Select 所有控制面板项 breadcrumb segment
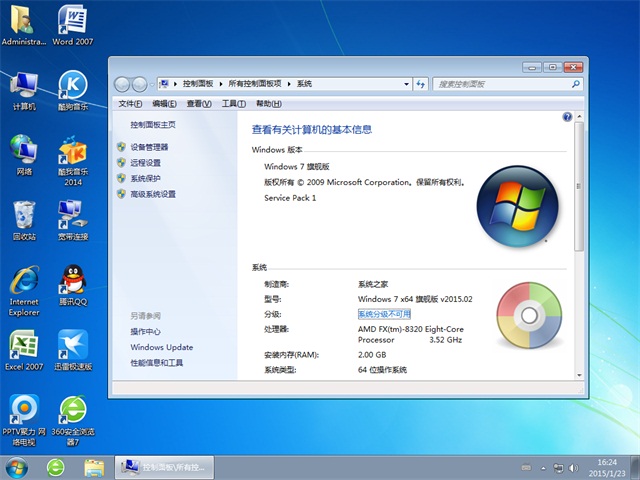The height and width of the screenshot is (480, 640). [x=255, y=84]
